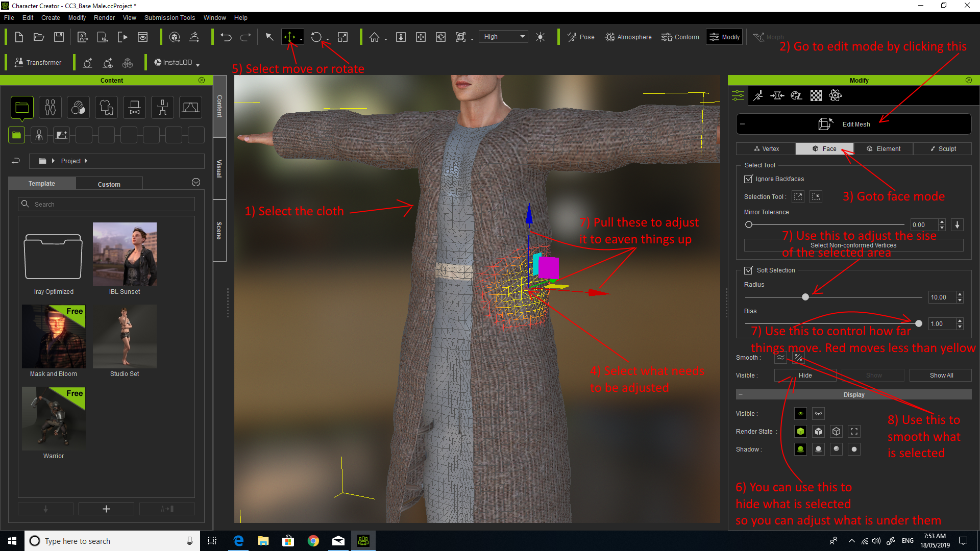Collapse the Edit Mesh section header

(x=743, y=124)
